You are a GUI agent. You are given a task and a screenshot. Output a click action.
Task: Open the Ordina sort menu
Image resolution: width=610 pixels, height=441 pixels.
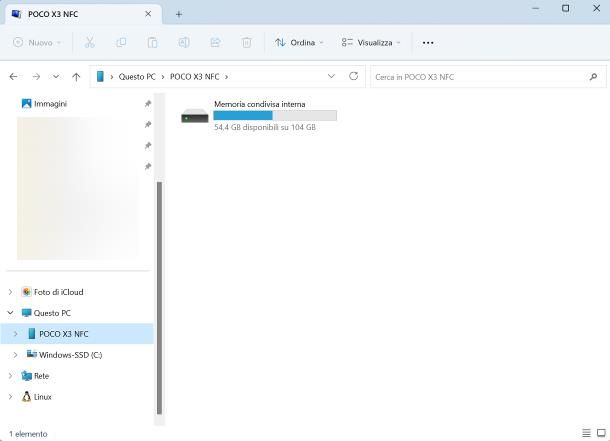point(299,42)
